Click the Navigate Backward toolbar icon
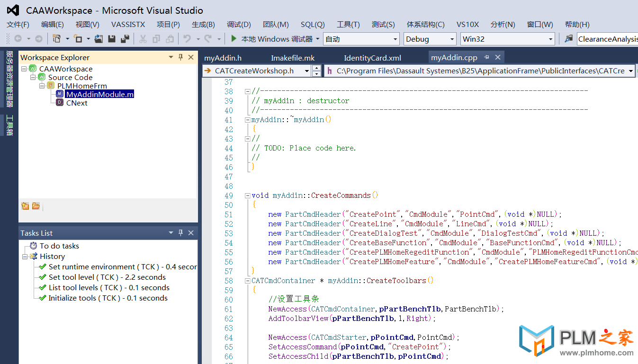 point(18,39)
